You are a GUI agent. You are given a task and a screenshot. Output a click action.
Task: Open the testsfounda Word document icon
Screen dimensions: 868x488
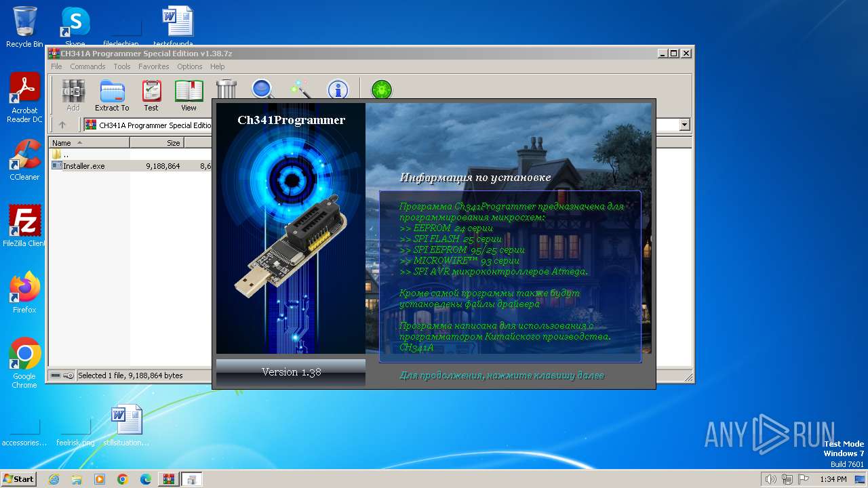pos(178,27)
